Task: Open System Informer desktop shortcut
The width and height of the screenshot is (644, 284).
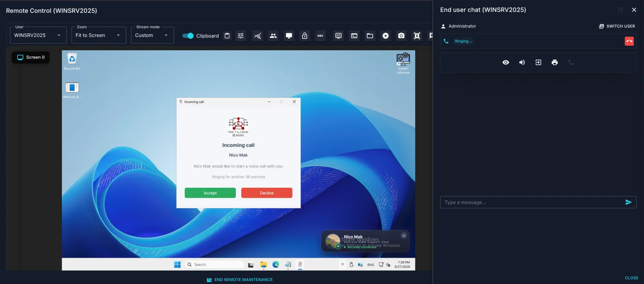Action: (403, 63)
